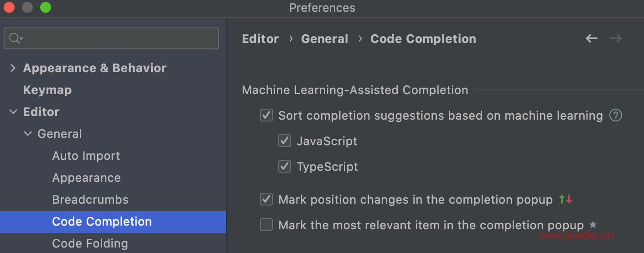
Task: Click the star icon beside most relevant item
Action: coord(592,225)
